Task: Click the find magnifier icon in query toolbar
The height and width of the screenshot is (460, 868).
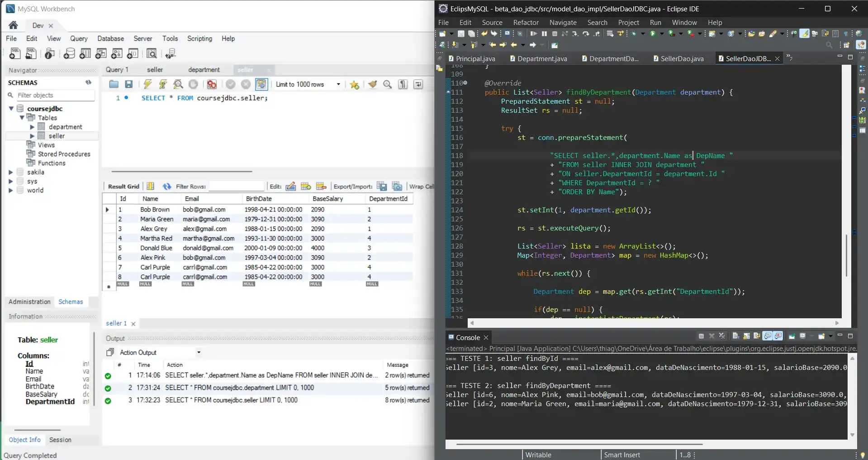Action: pyautogui.click(x=388, y=84)
